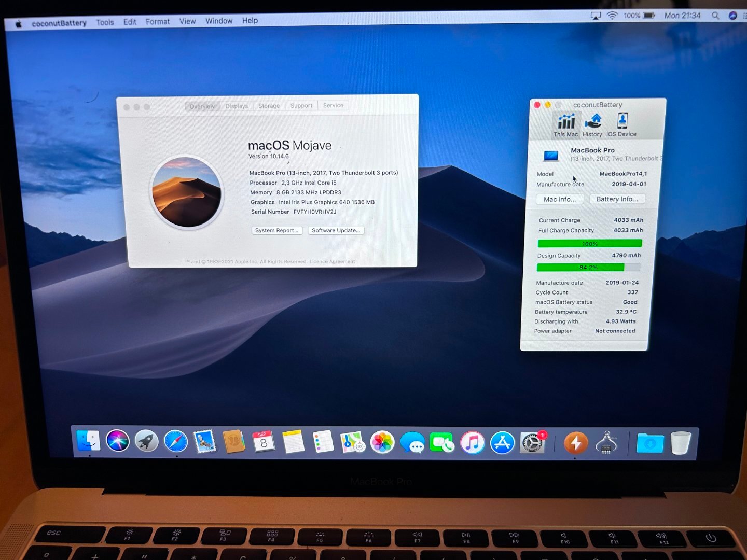
Task: Open Maps from the Dock
Action: [x=352, y=443]
